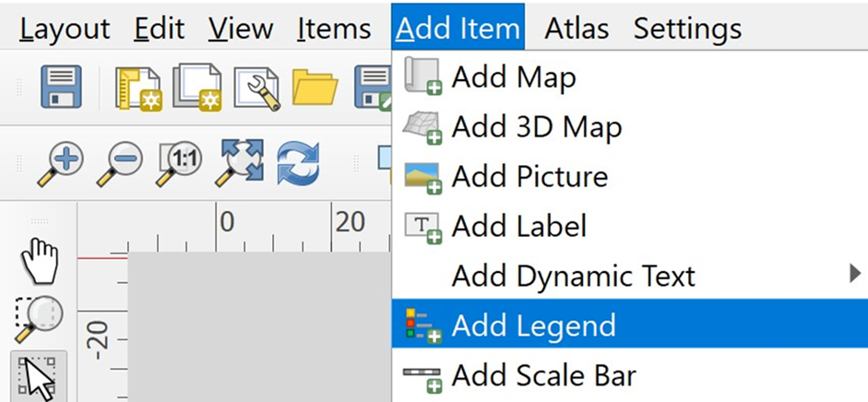Open the Atlas menu
Viewport: 868px width, 402px height.
(577, 29)
